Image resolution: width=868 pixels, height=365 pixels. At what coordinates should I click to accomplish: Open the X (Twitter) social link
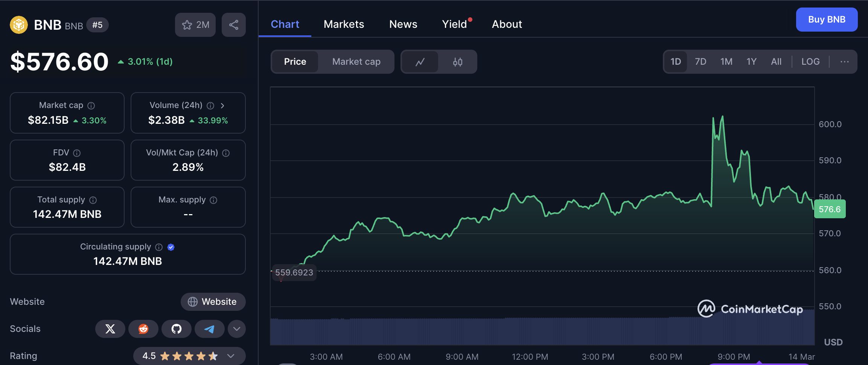(110, 329)
